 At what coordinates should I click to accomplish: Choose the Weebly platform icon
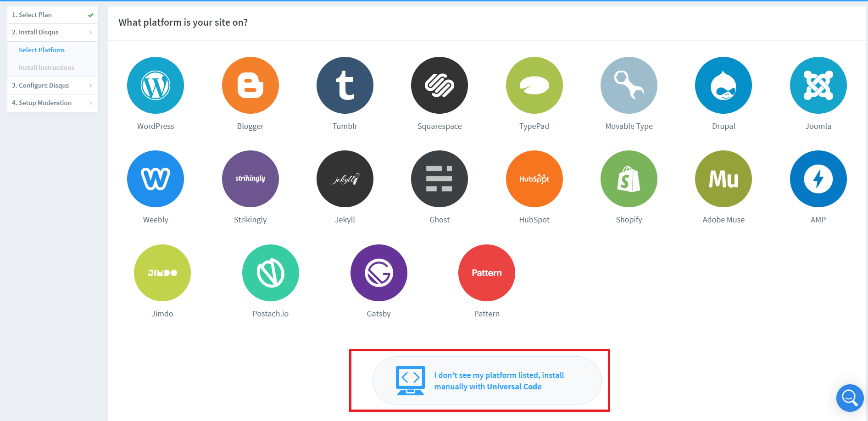pos(156,179)
